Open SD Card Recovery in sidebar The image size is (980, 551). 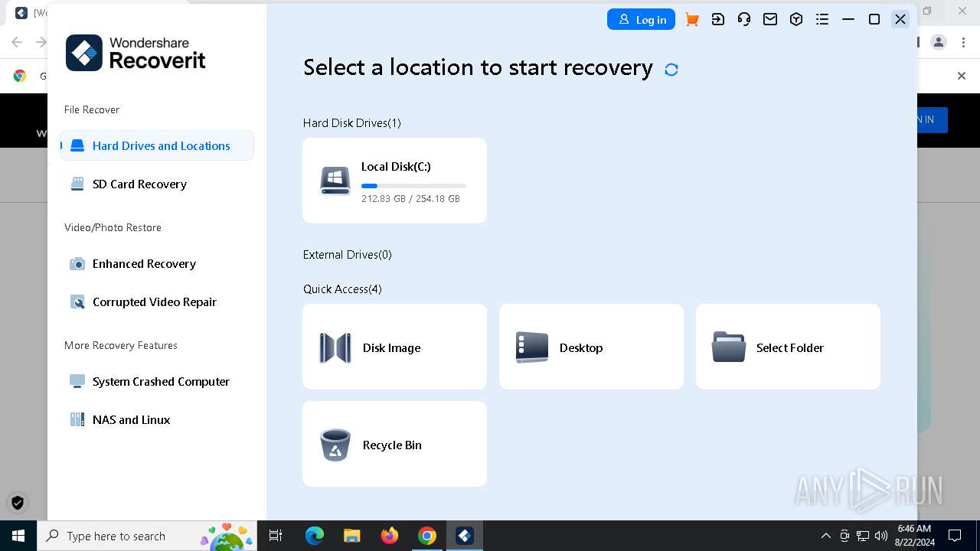click(157, 184)
